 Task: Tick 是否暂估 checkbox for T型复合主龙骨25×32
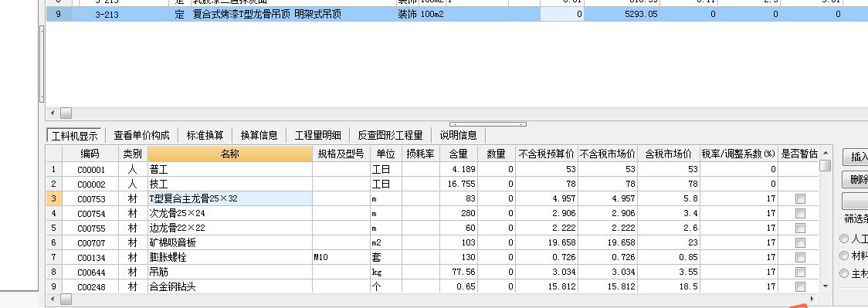(x=800, y=198)
